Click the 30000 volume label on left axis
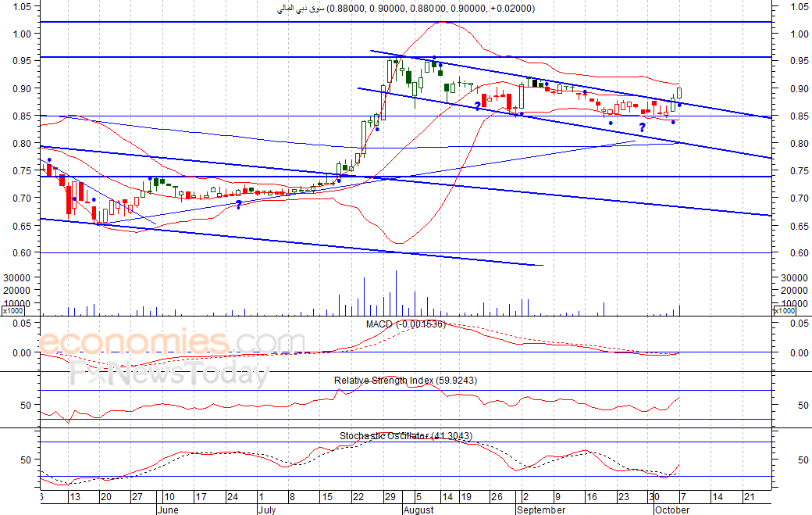 coord(17,277)
